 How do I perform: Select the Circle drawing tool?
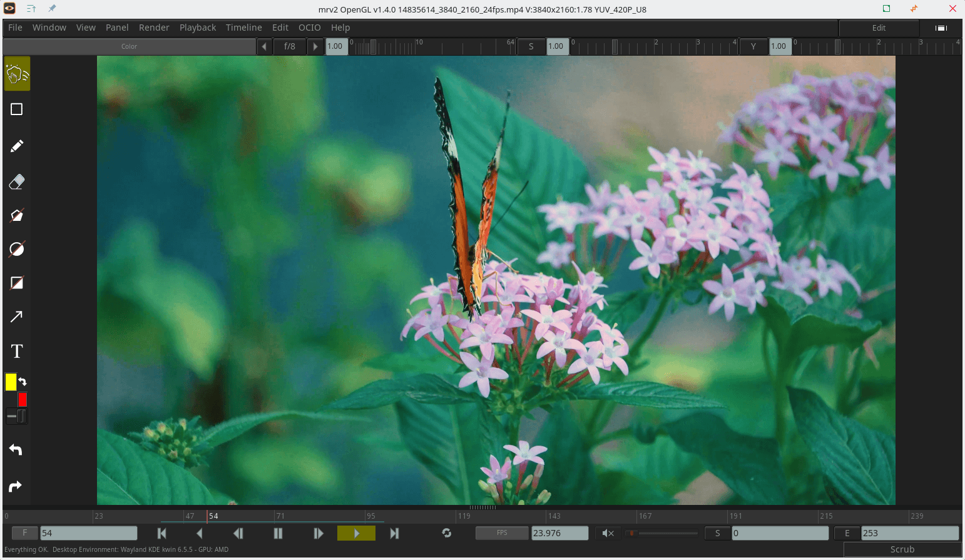click(x=17, y=249)
